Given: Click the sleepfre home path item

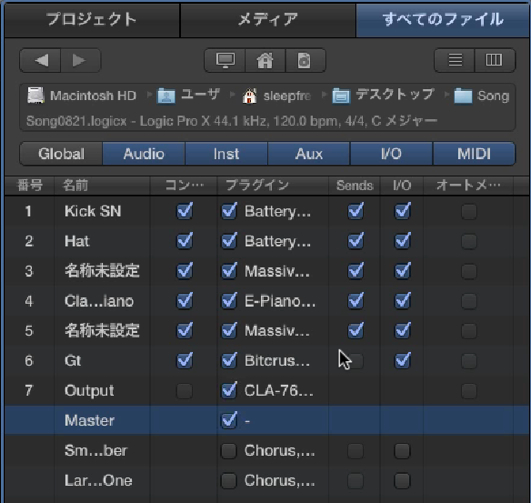Looking at the screenshot, I should (277, 96).
